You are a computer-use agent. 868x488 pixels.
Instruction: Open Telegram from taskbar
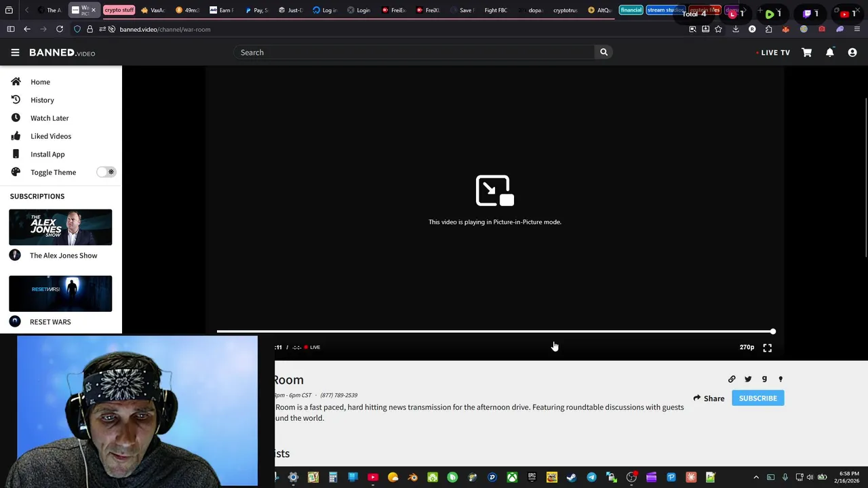click(x=591, y=478)
